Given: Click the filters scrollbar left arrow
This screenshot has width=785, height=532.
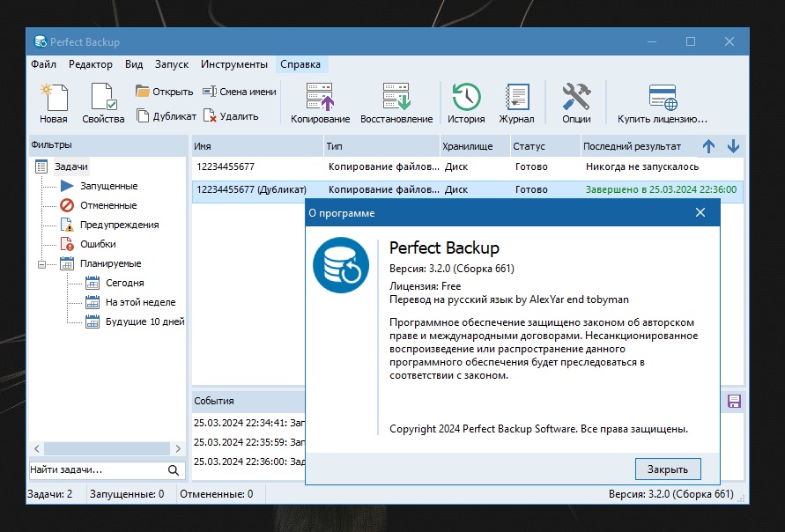Looking at the screenshot, I should point(36,448).
